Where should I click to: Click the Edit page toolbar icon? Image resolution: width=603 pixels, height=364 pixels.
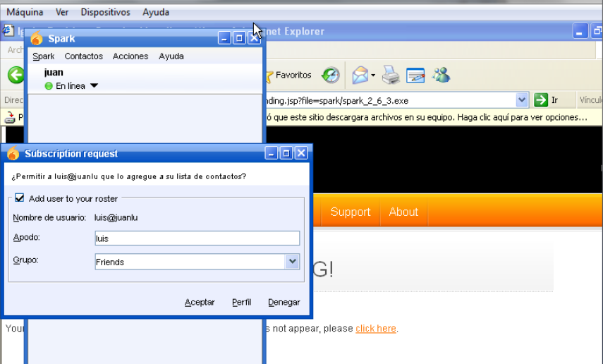click(415, 75)
